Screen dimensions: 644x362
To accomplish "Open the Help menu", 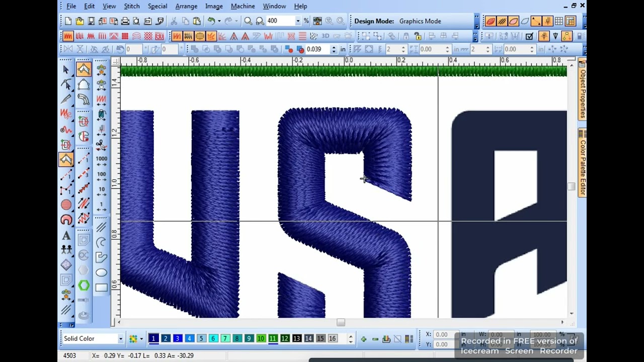I will click(x=300, y=6).
